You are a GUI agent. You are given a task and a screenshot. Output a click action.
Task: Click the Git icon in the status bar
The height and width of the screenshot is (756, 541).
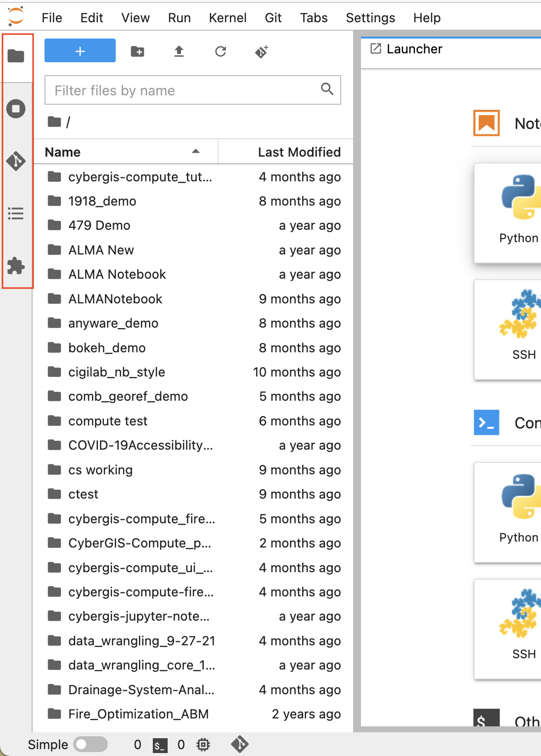click(239, 744)
